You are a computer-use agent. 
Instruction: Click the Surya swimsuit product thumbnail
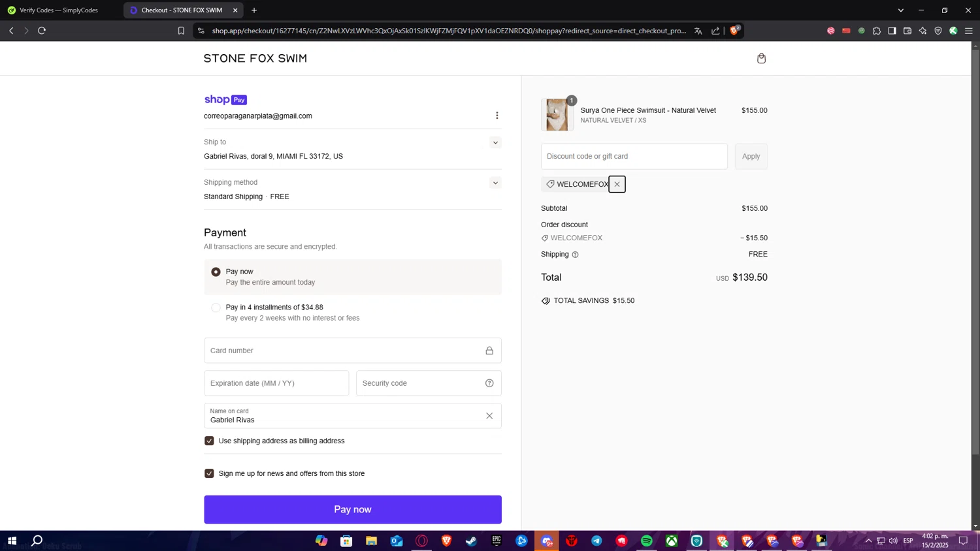coord(557,115)
